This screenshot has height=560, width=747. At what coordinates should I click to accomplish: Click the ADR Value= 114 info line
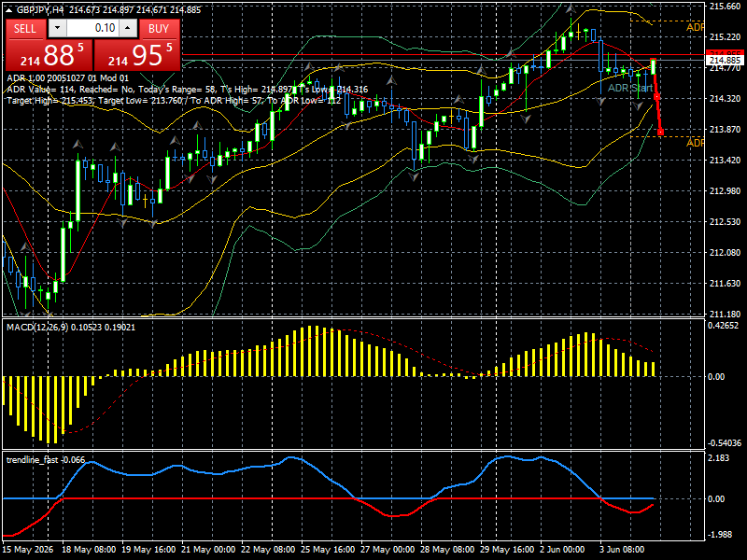188,89
